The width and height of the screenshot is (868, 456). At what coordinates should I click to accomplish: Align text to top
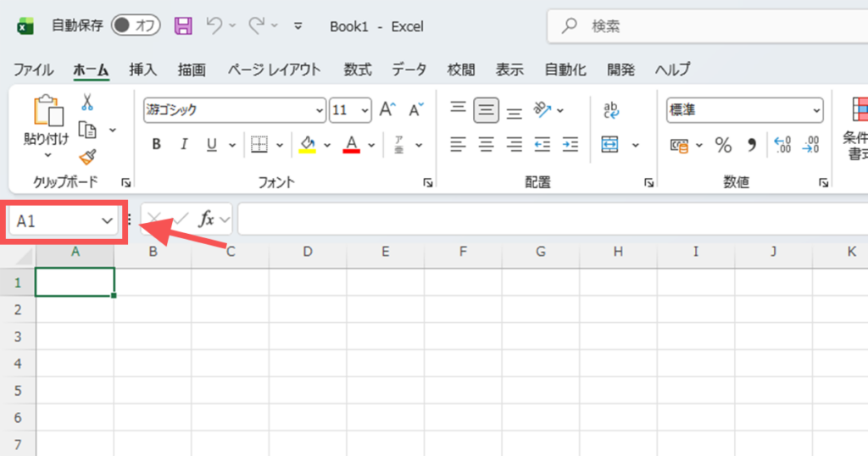(458, 108)
